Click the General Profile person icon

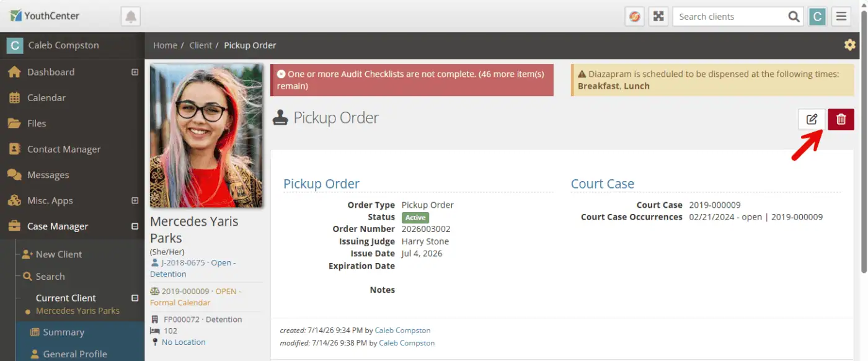(x=35, y=354)
